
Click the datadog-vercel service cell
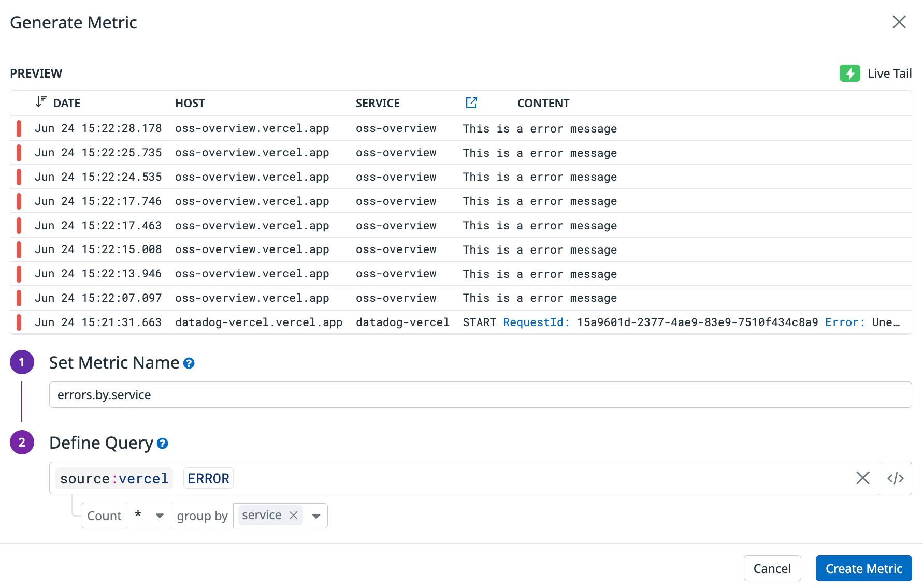click(402, 322)
